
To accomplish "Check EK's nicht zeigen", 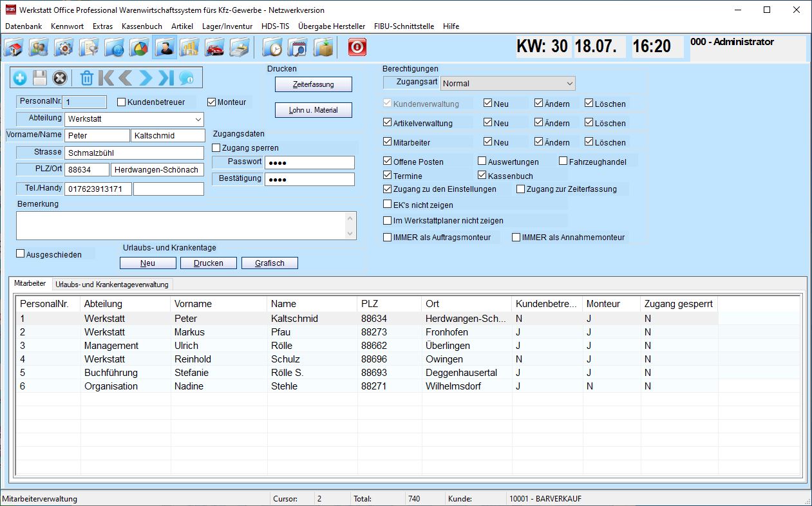I will pos(387,205).
